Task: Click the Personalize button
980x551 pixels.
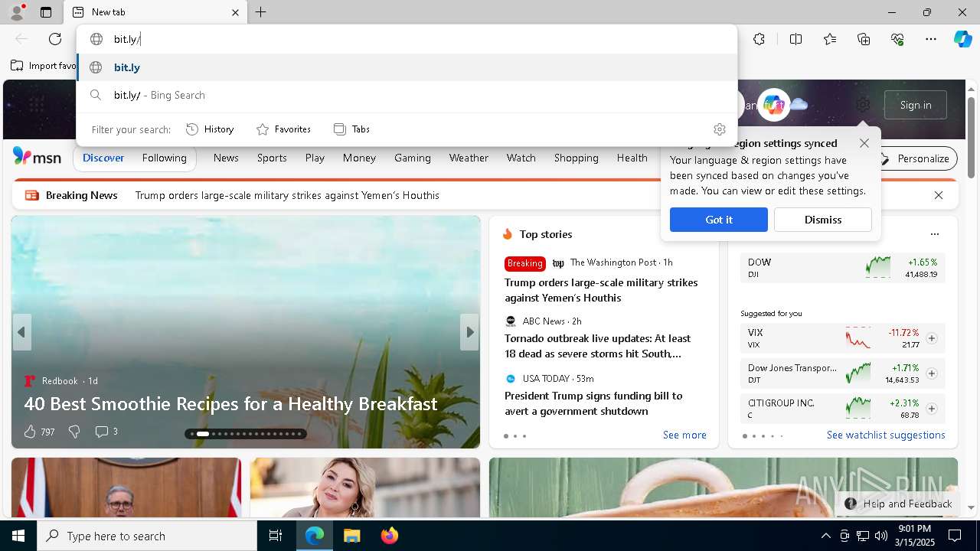Action: (915, 158)
